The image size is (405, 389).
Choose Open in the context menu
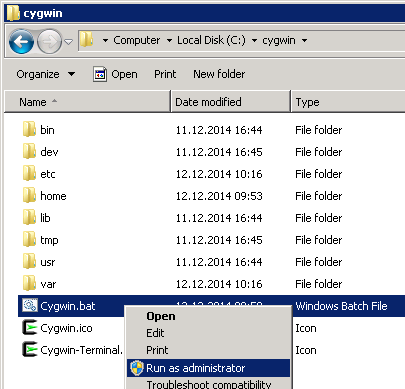click(x=208, y=316)
